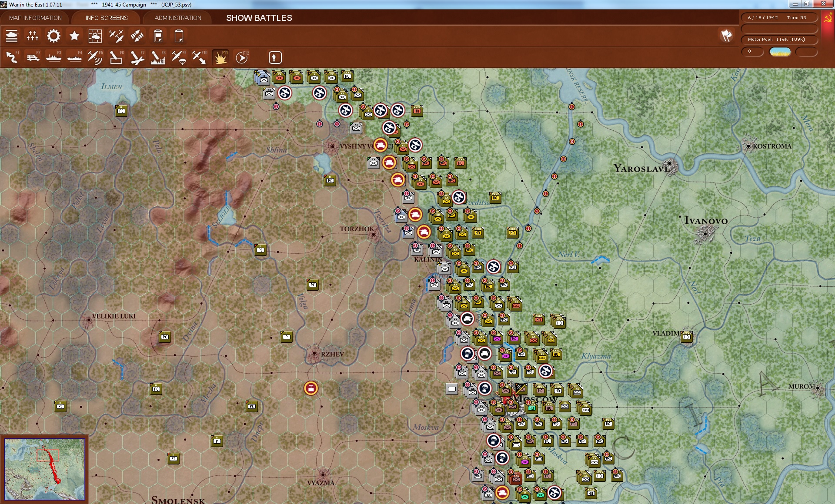835x504 pixels.
Task: Show the weather grid map icon
Action: pos(95,36)
